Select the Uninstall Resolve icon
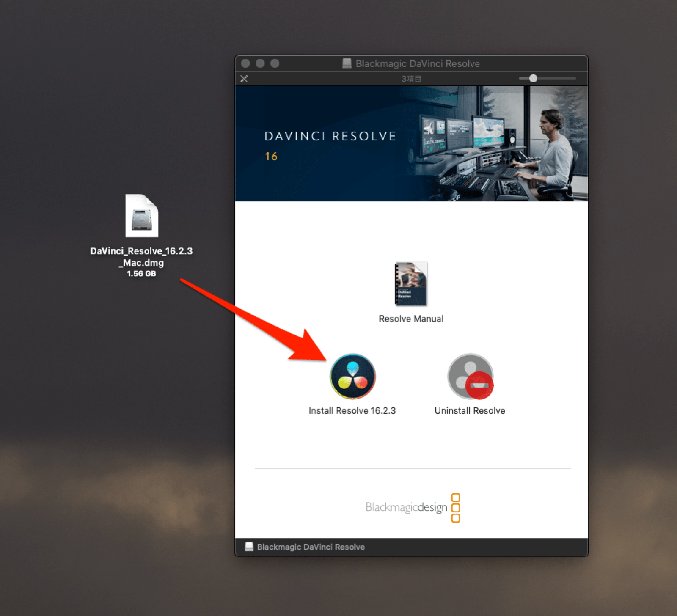The image size is (677, 616). (470, 376)
